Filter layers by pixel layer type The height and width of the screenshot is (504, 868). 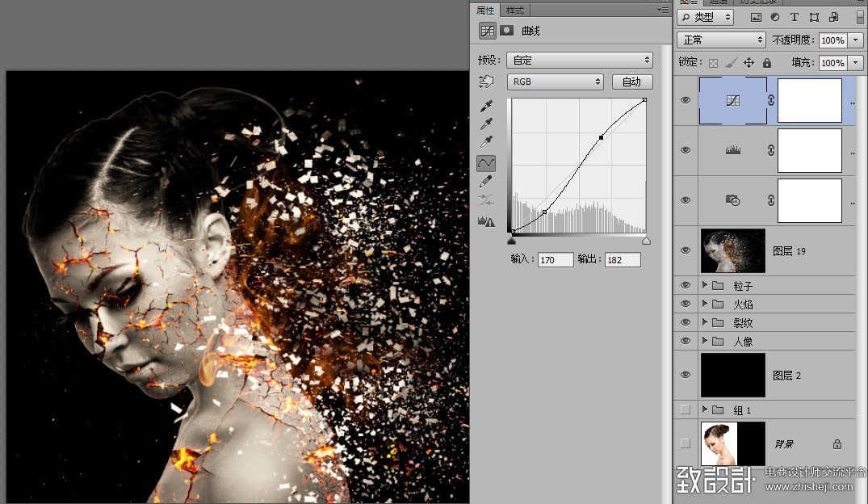click(x=756, y=17)
